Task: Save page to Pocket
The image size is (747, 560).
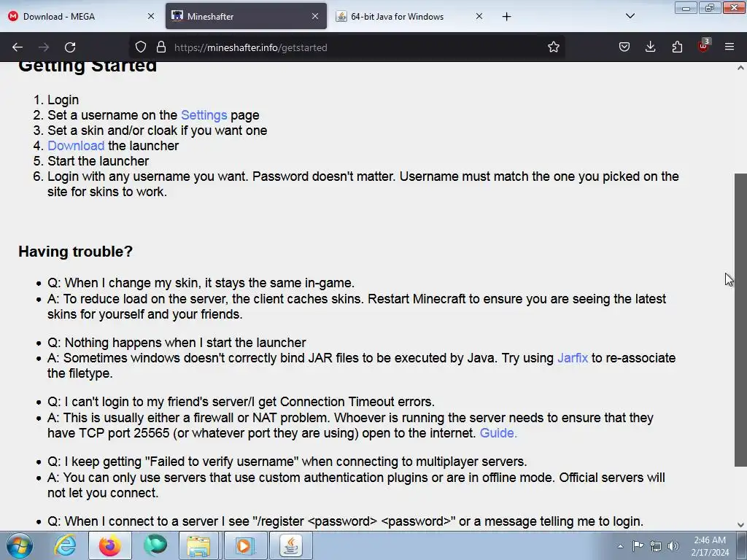Action: [x=624, y=47]
